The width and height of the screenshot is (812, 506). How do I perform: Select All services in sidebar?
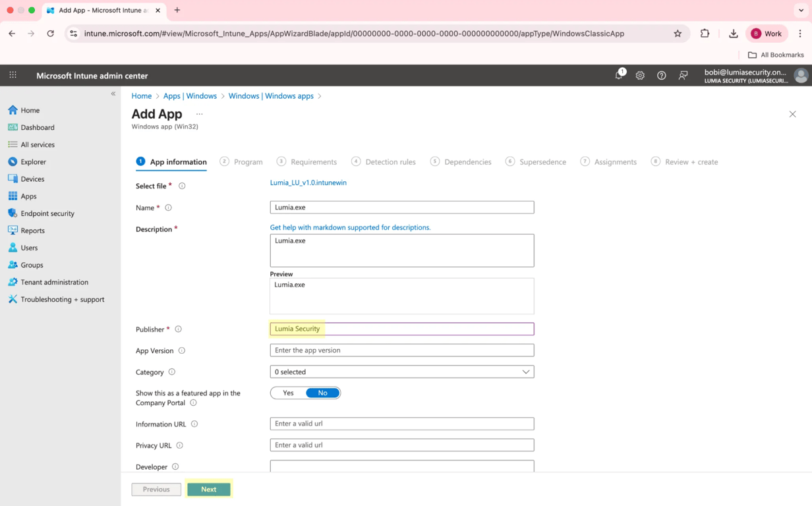(x=38, y=144)
